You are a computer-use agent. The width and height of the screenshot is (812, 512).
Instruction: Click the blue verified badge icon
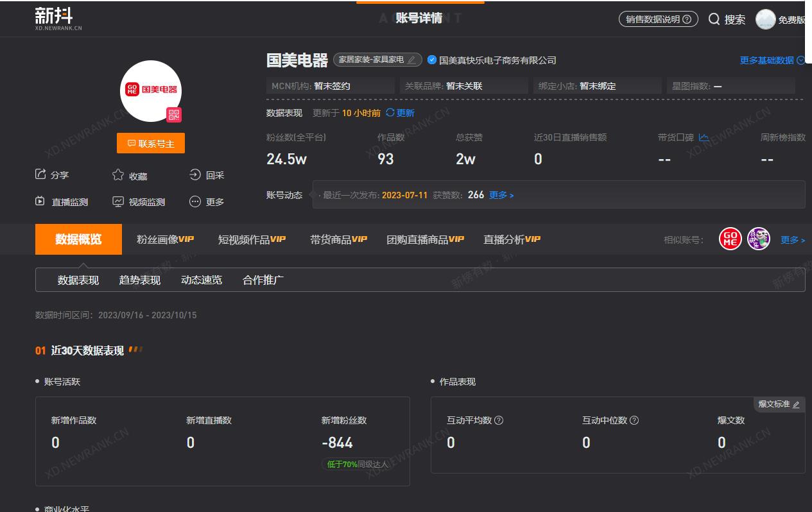coord(432,60)
